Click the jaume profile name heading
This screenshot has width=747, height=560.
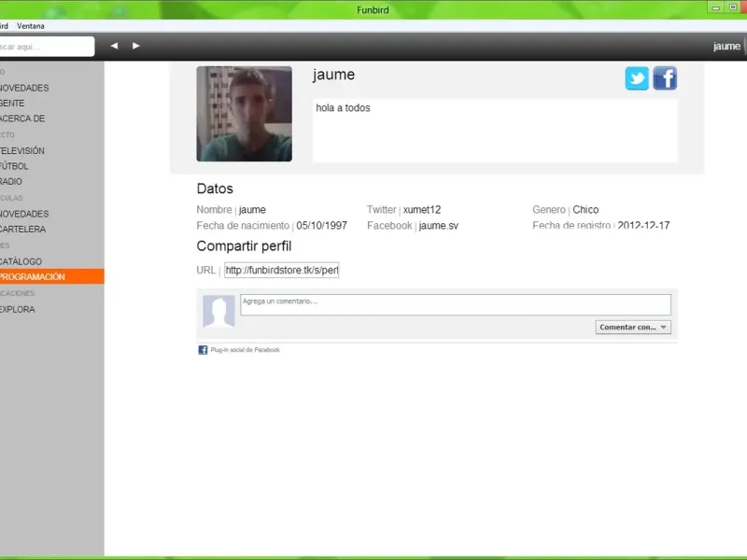click(x=333, y=75)
